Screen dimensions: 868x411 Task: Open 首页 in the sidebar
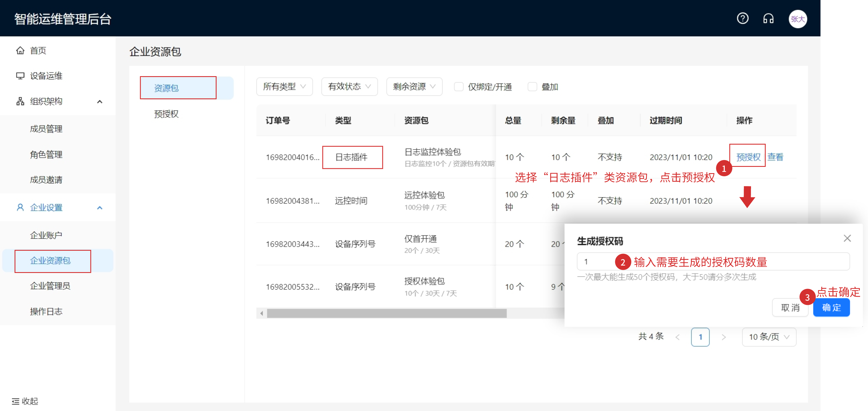(38, 50)
